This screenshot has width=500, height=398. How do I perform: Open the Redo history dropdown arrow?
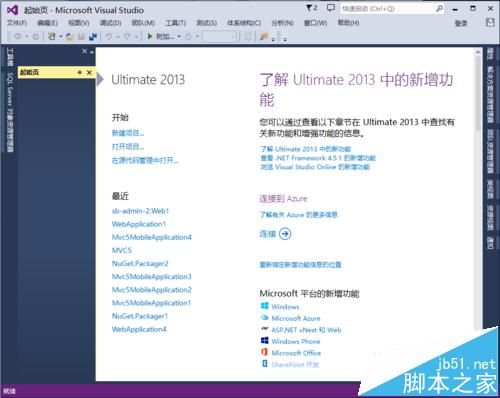click(136, 36)
